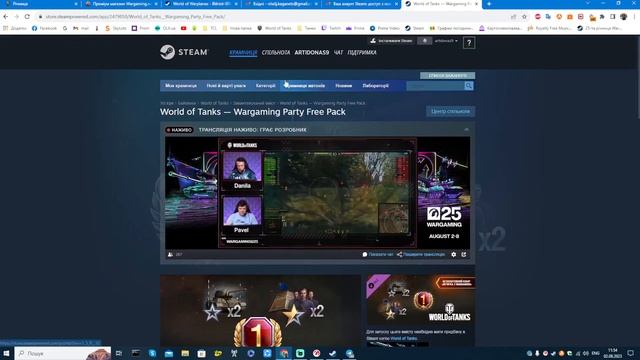Open the Prime Video bookmark
This screenshot has height=360, width=640.
385,28
